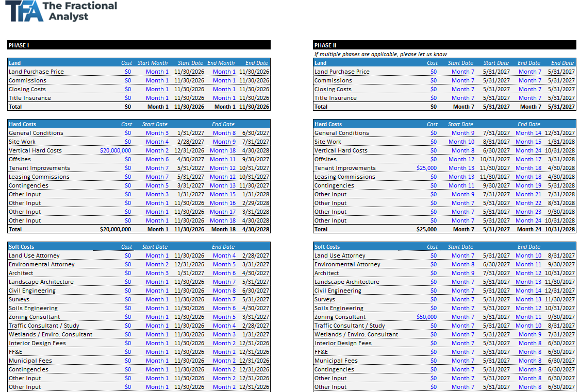Viewport: 580px width, 392px height.
Task: Select Phase I FF&E row label
Action: 15,352
